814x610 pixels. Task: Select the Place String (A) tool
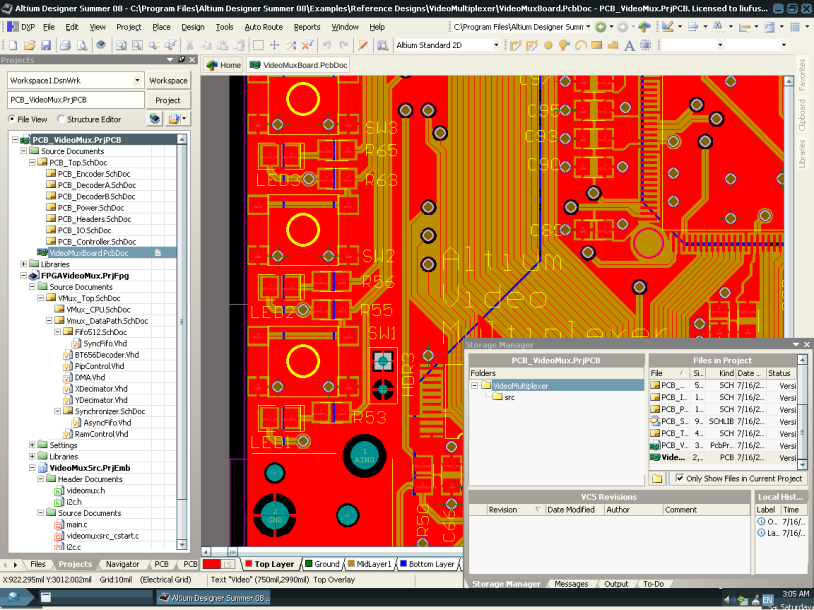629,46
